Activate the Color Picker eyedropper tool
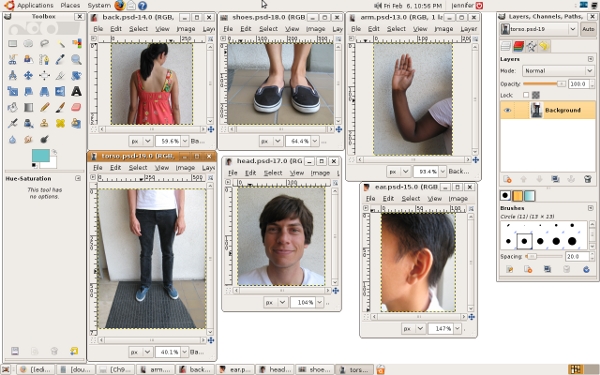This screenshot has height=375, width=600. pyautogui.click(x=60, y=59)
